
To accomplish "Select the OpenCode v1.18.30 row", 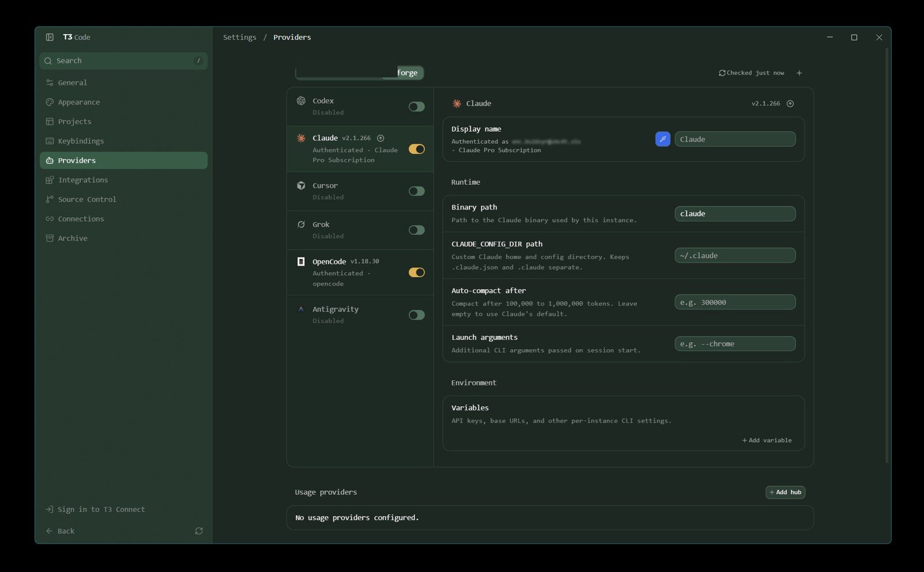I will click(360, 272).
